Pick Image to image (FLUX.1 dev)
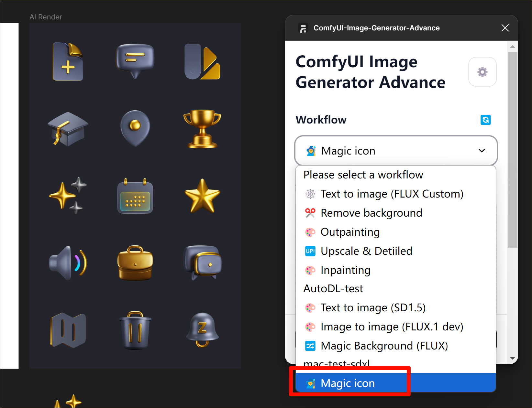 point(396,327)
